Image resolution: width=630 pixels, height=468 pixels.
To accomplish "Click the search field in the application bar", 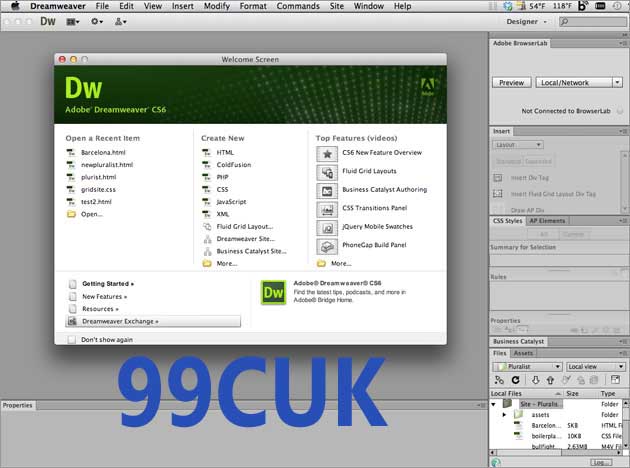I will 593,22.
